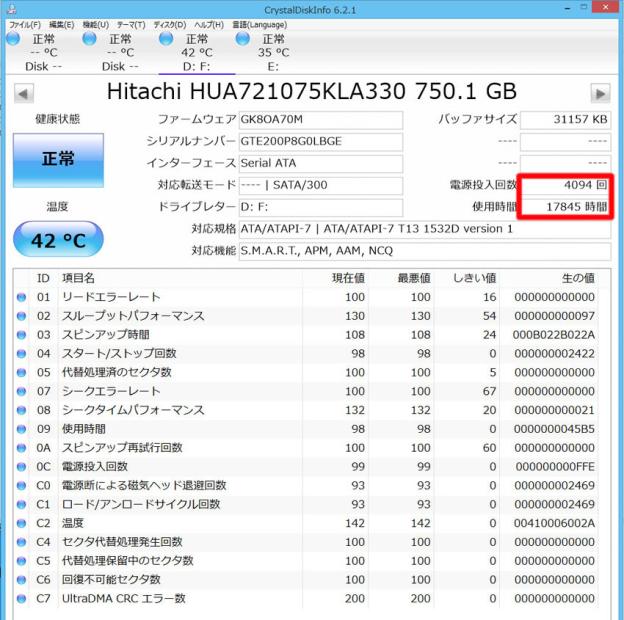Click the status icon for row 02 スループットパフォーマンス

click(x=21, y=316)
